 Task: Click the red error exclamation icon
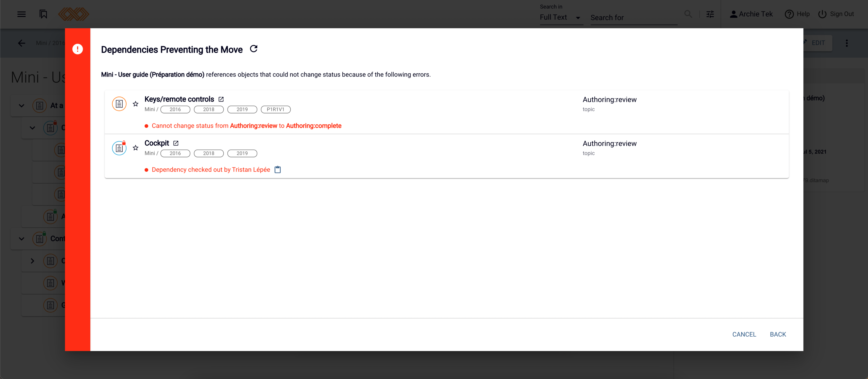pos(77,49)
